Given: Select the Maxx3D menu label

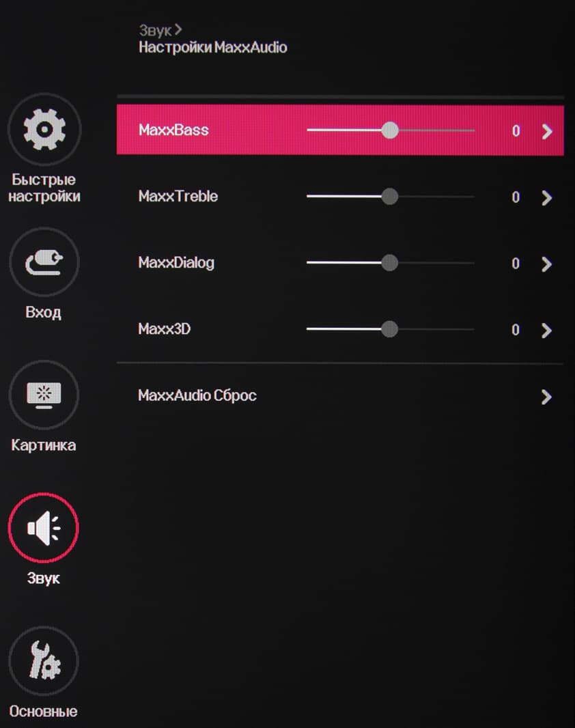Looking at the screenshot, I should pos(165,329).
